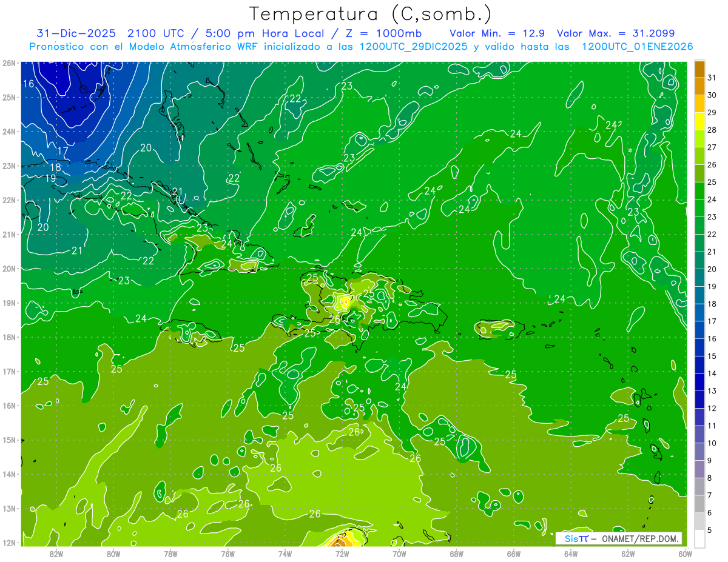This screenshot has width=728, height=562.
Task: Click the 21N latitude axis label
Action: [9, 234]
